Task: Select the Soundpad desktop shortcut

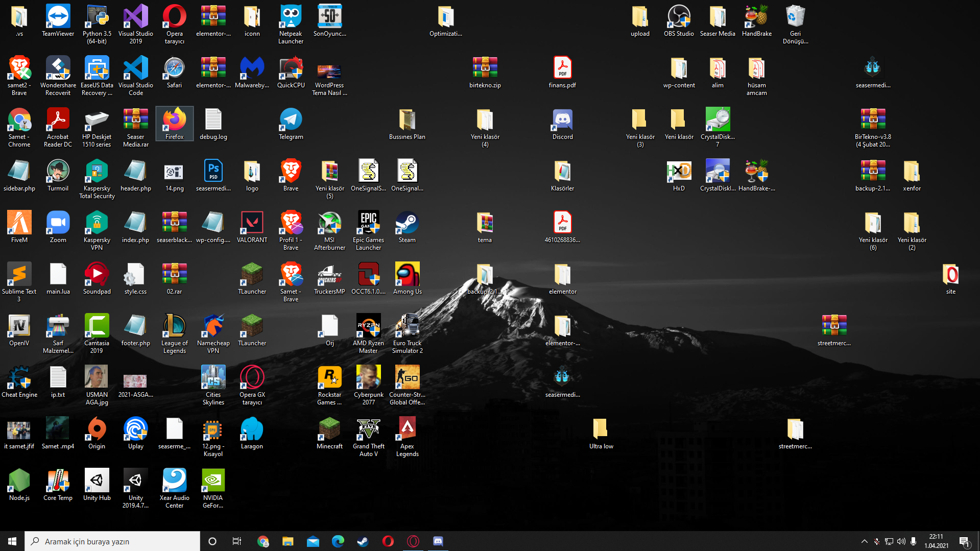Action: click(97, 279)
